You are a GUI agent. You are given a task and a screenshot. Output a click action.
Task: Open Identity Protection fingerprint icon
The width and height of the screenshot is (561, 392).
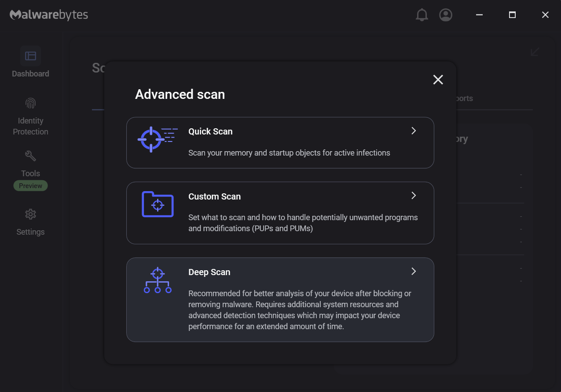(x=30, y=103)
